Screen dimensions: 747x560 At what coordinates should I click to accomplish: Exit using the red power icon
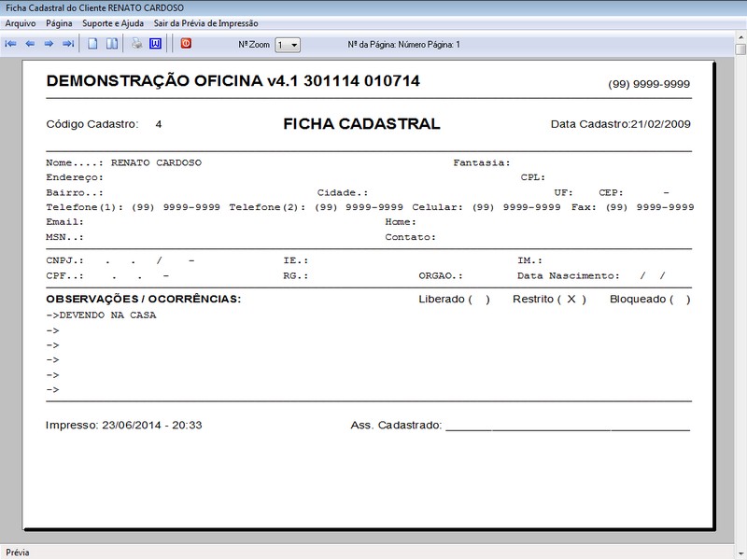tap(184, 41)
